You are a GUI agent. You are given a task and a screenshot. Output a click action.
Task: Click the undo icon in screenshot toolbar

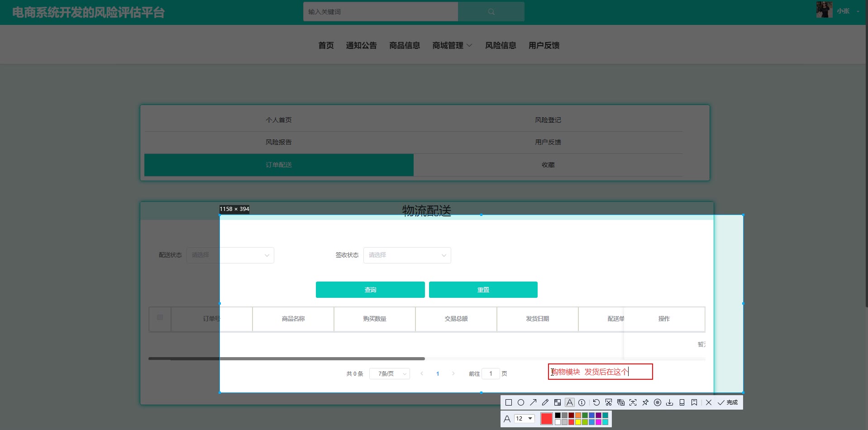(596, 402)
